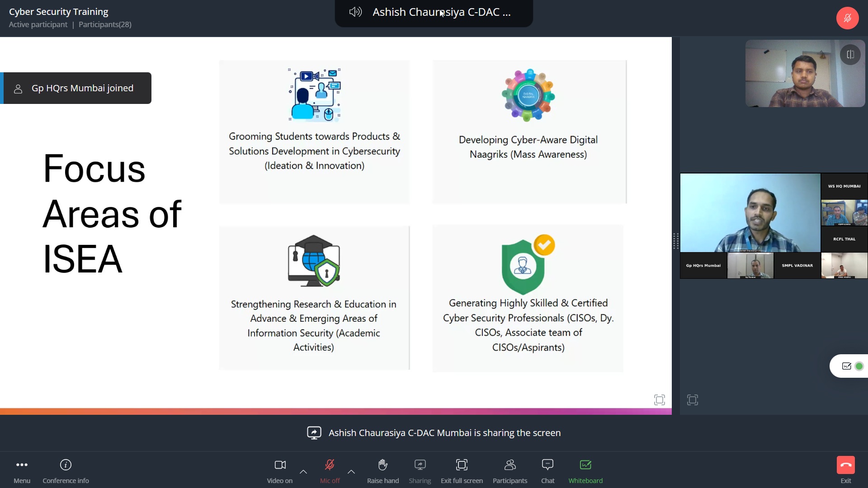
Task: Click the layout switch icon on self video
Action: [850, 55]
